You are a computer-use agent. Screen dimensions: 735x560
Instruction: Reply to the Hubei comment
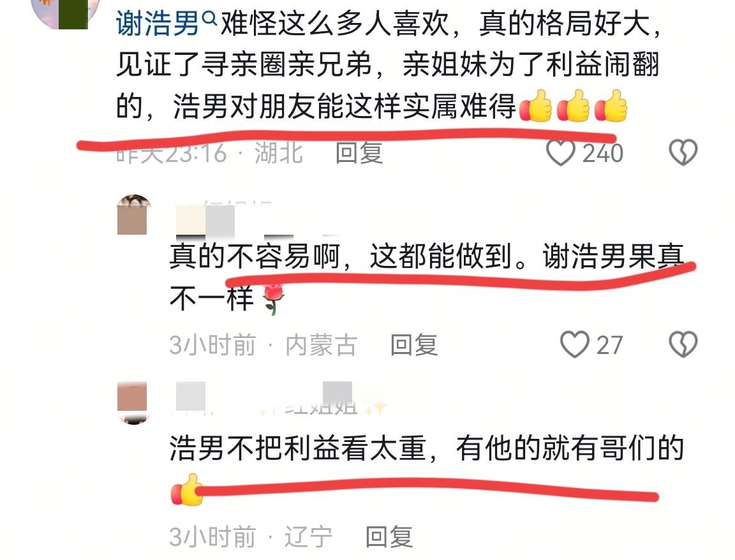point(360,153)
